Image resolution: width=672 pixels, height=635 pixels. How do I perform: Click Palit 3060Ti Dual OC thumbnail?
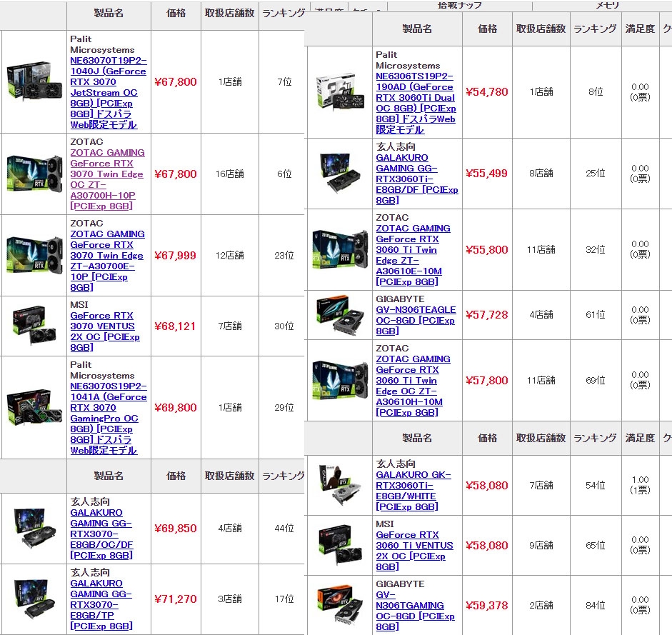[340, 91]
